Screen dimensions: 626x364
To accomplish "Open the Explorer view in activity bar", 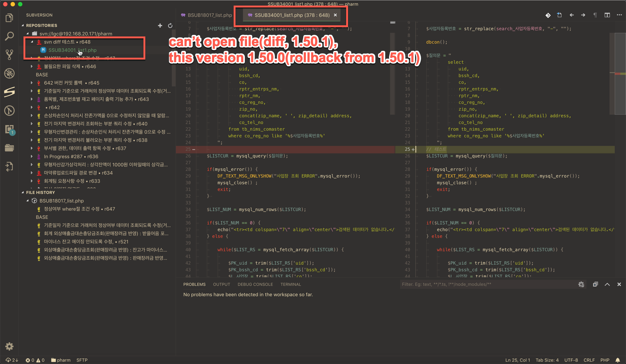I will (9, 17).
